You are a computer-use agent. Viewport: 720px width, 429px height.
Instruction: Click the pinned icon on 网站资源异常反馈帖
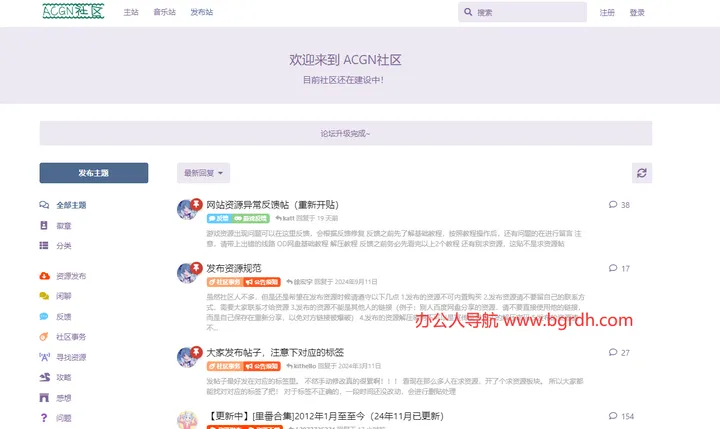point(197,204)
